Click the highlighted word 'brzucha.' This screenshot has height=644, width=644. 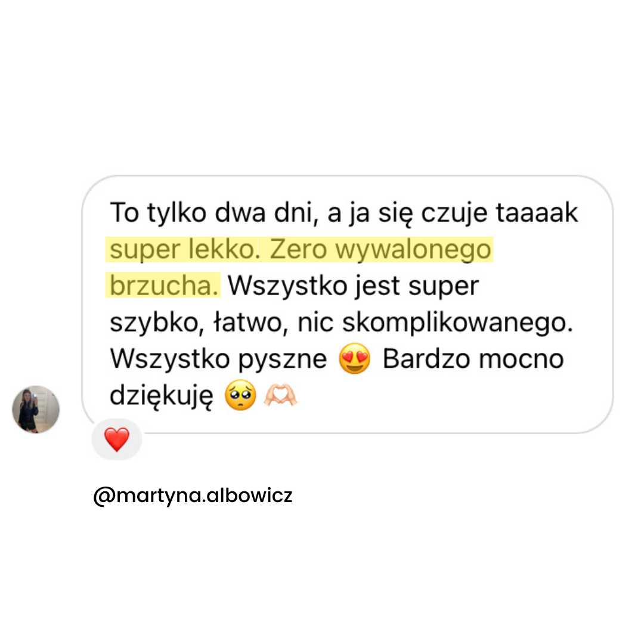(x=163, y=285)
